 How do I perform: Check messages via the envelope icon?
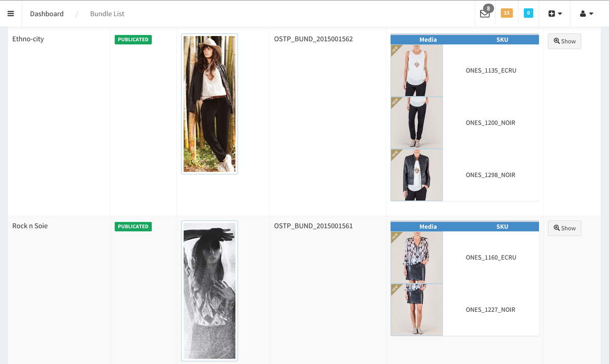click(484, 14)
